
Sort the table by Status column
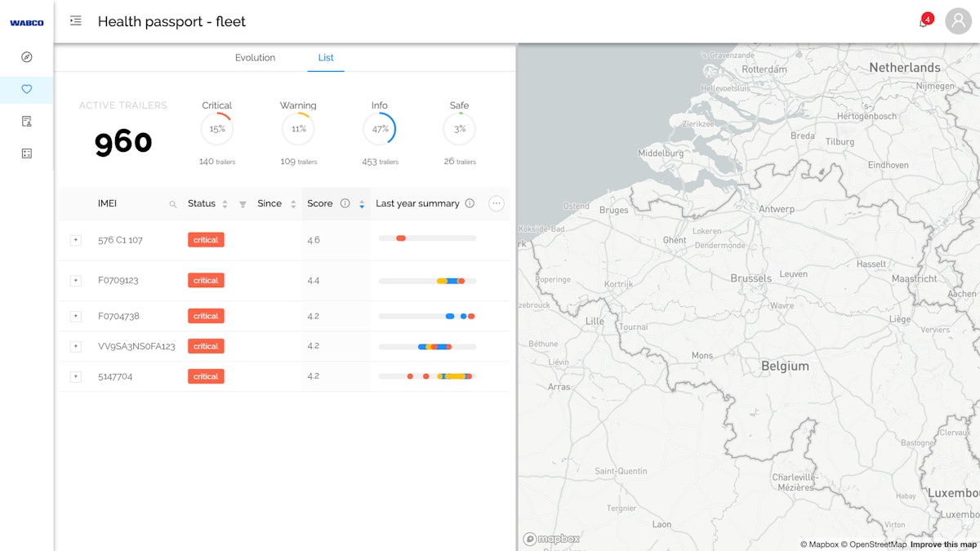225,204
